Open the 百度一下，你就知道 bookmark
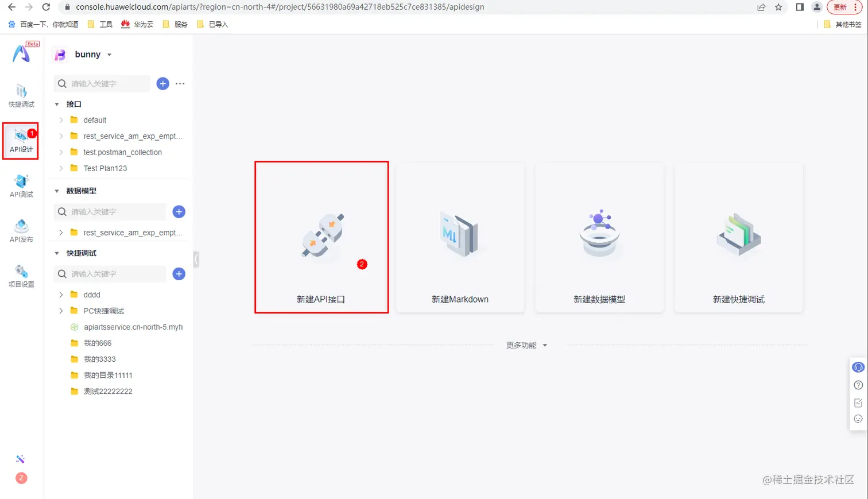This screenshot has width=868, height=499. [x=43, y=24]
